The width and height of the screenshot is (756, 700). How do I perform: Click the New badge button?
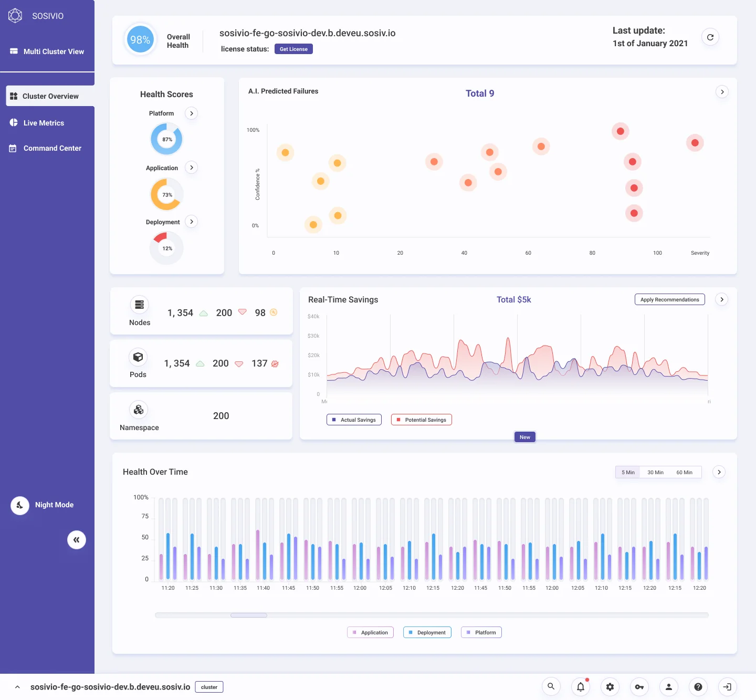click(x=525, y=437)
